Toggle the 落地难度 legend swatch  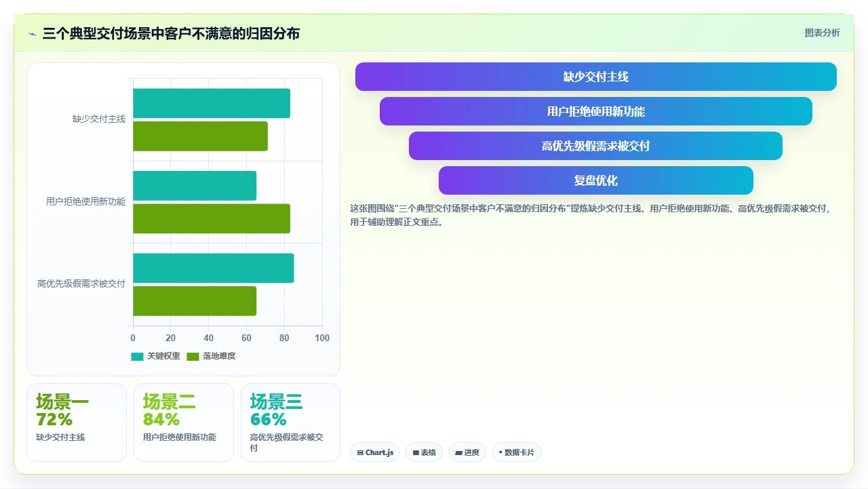(x=193, y=356)
